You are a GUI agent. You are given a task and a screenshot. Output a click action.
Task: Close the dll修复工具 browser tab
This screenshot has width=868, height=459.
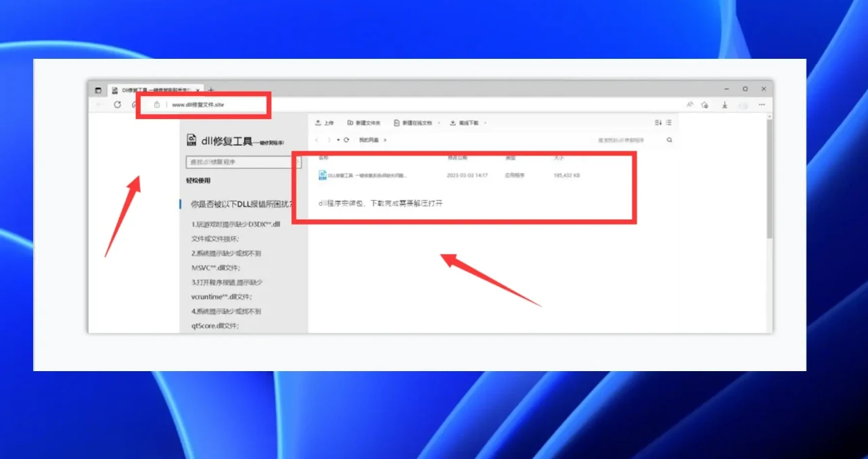pos(197,90)
